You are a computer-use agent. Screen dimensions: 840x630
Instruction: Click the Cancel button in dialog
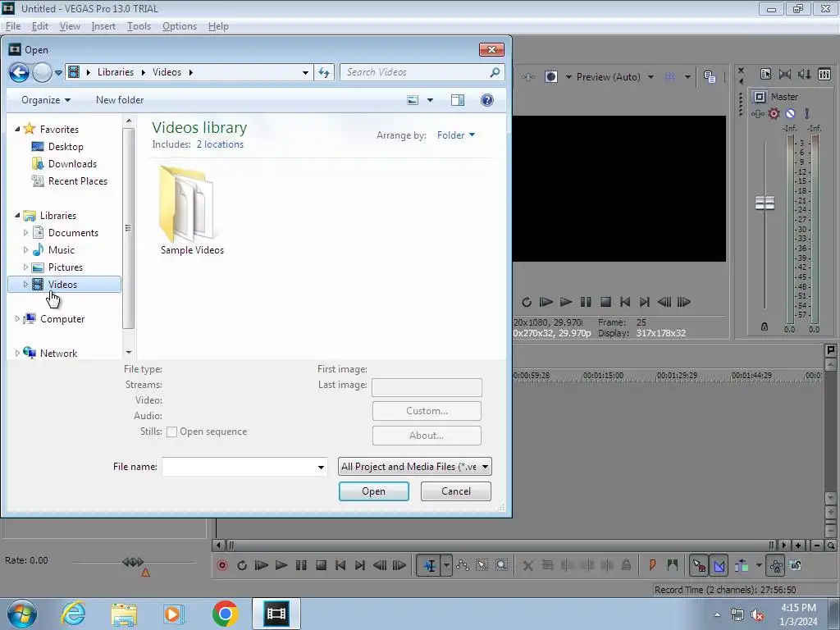[x=456, y=491]
